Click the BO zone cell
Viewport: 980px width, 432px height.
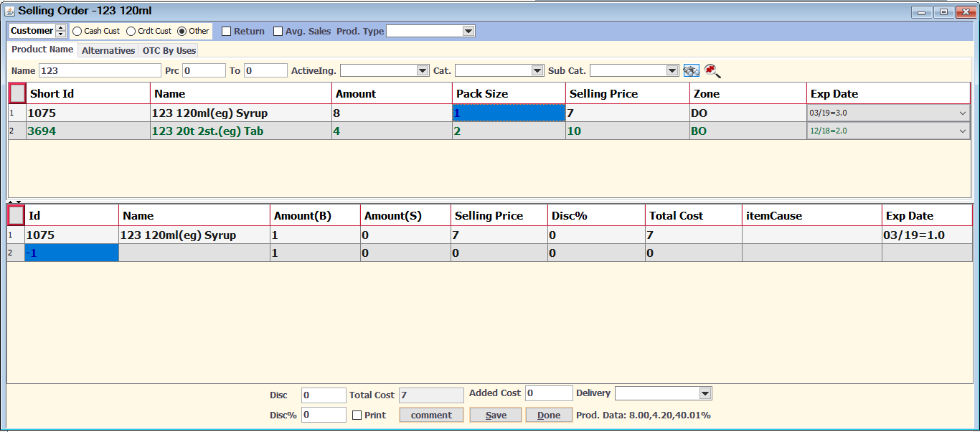click(x=748, y=131)
